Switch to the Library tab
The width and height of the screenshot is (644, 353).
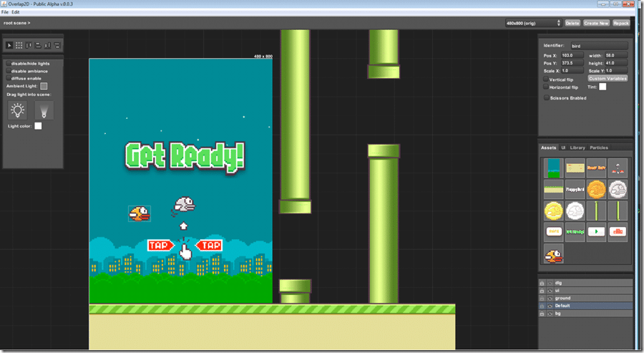pos(577,148)
